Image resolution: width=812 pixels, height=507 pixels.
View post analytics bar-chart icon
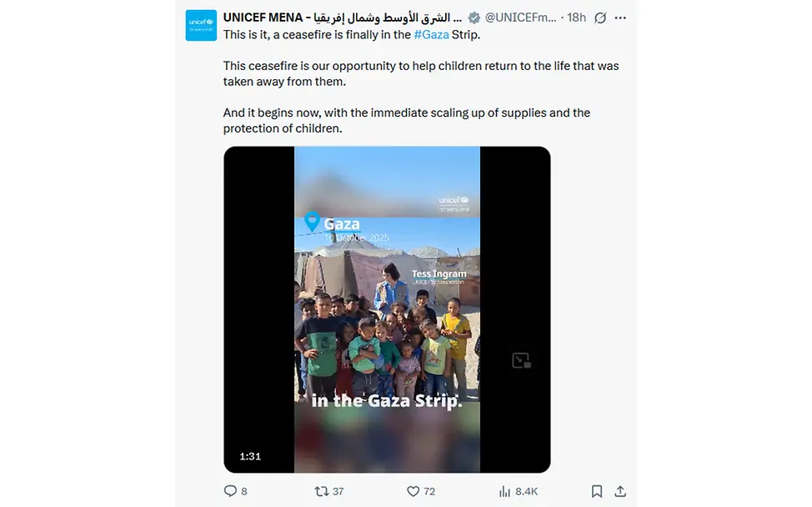pyautogui.click(x=503, y=491)
